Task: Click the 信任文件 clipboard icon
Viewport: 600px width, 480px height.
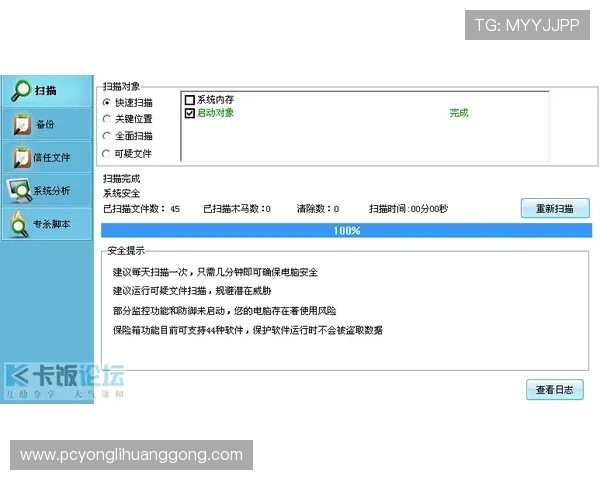Action: tap(22, 157)
